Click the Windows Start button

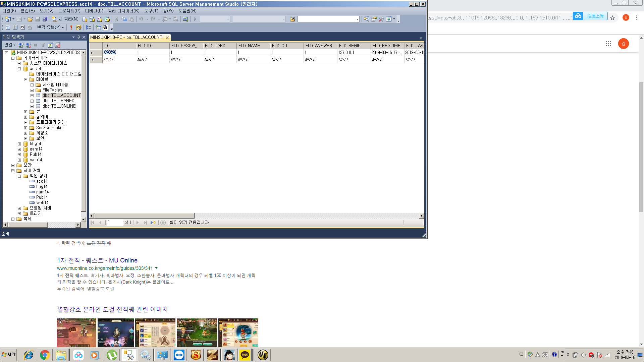(x=9, y=355)
